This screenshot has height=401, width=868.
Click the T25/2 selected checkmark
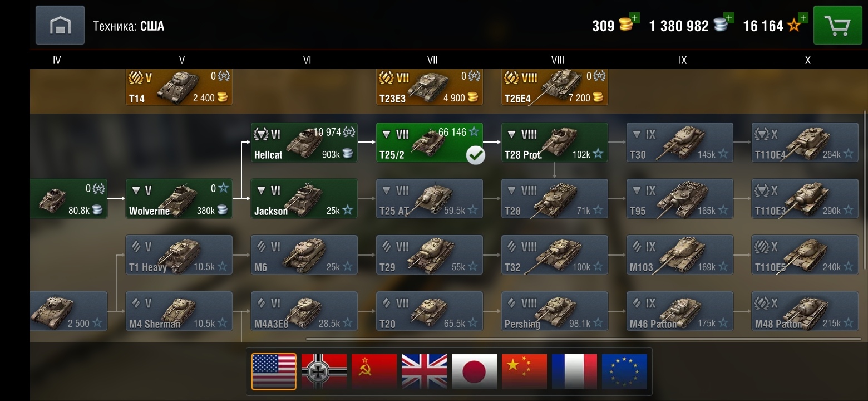click(475, 155)
